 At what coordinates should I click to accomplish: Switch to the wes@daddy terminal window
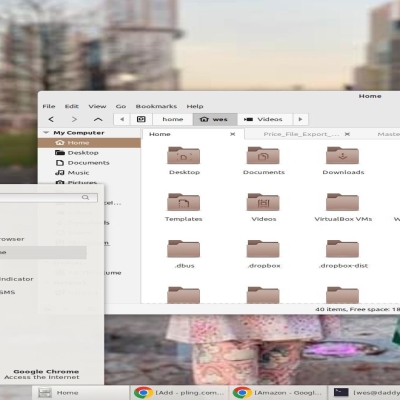pyautogui.click(x=364, y=393)
